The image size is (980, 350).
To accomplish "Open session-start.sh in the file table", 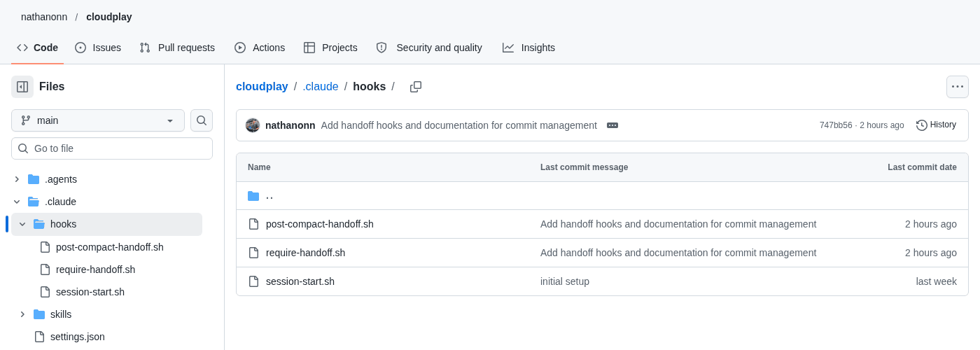I will 300,281.
